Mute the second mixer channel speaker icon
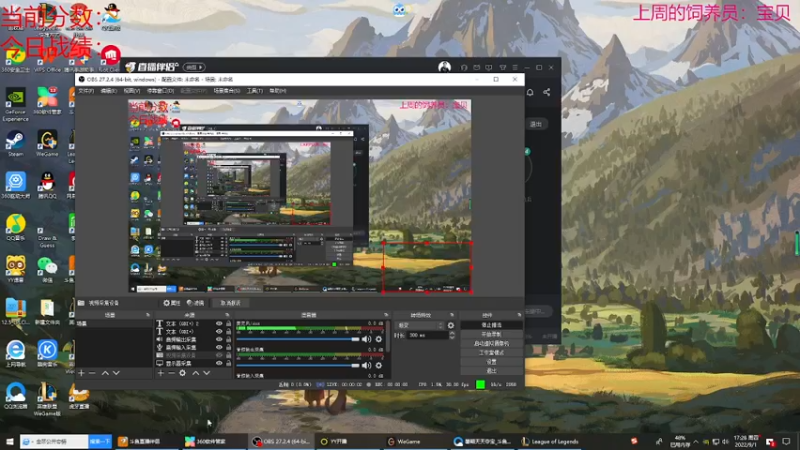Screen dimensions: 800x450 366,365
